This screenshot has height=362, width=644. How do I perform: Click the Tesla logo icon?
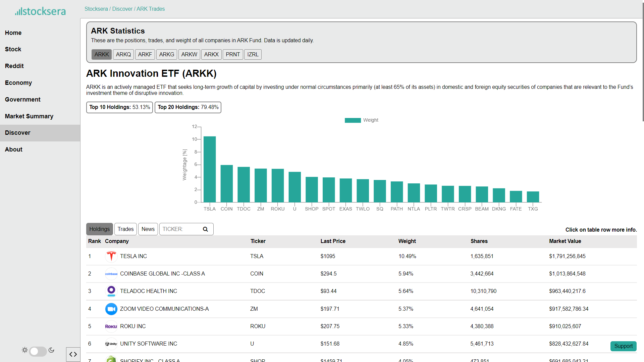click(111, 256)
